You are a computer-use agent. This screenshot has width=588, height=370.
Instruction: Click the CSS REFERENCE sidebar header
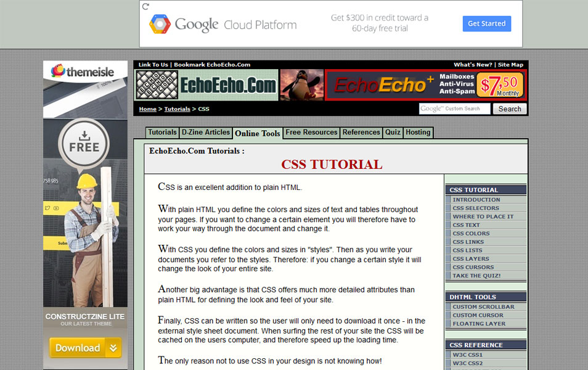coord(486,345)
